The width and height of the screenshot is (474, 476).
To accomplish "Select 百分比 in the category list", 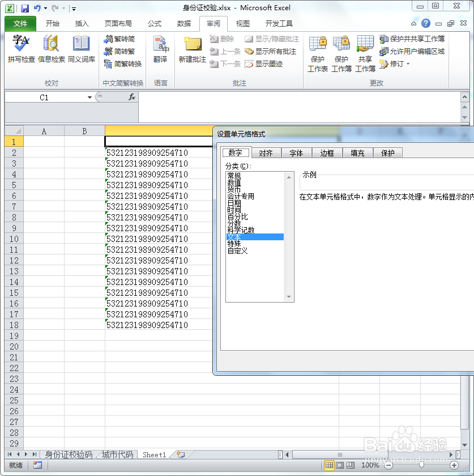I will [x=237, y=216].
